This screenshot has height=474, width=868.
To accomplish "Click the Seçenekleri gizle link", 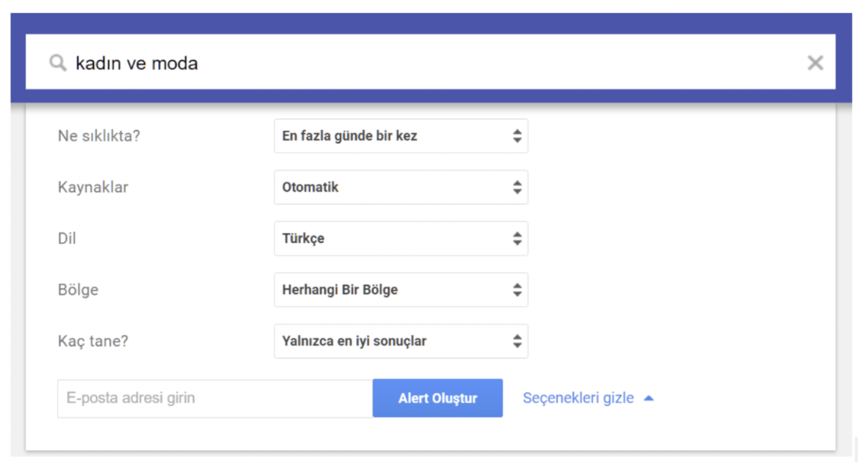I will coord(578,398).
